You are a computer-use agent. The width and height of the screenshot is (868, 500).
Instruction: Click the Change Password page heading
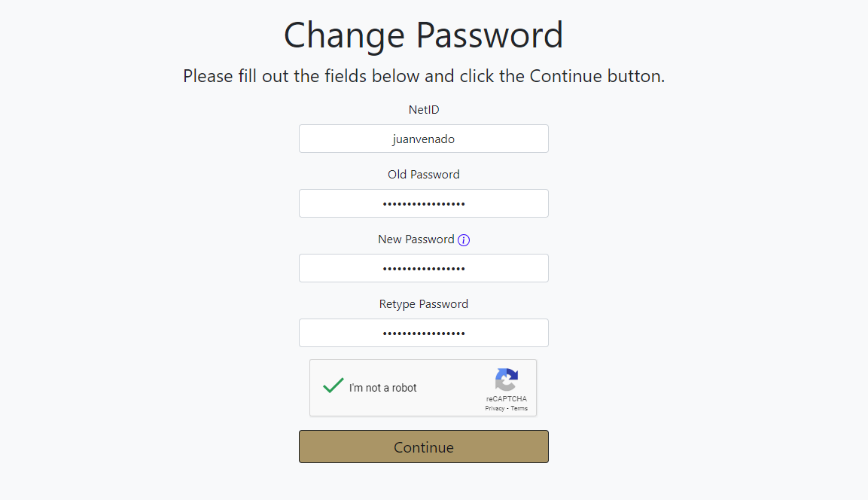tap(423, 35)
